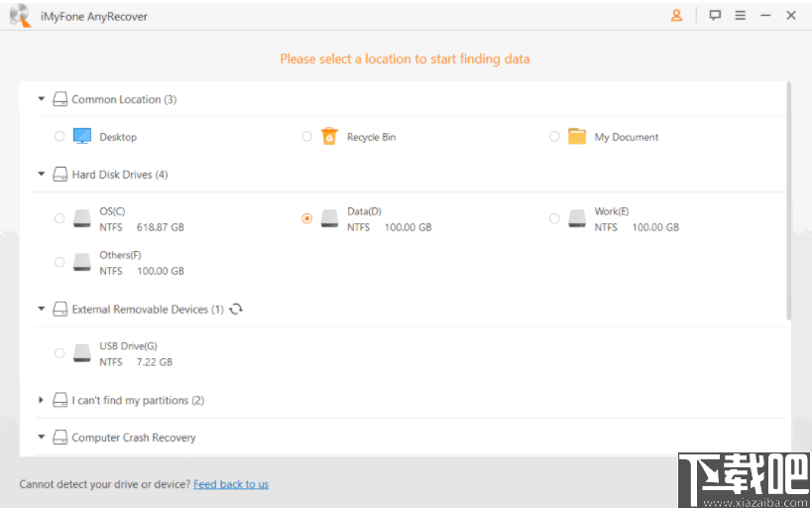
Task: Click the USB Drive(G) disk icon
Action: click(x=82, y=354)
